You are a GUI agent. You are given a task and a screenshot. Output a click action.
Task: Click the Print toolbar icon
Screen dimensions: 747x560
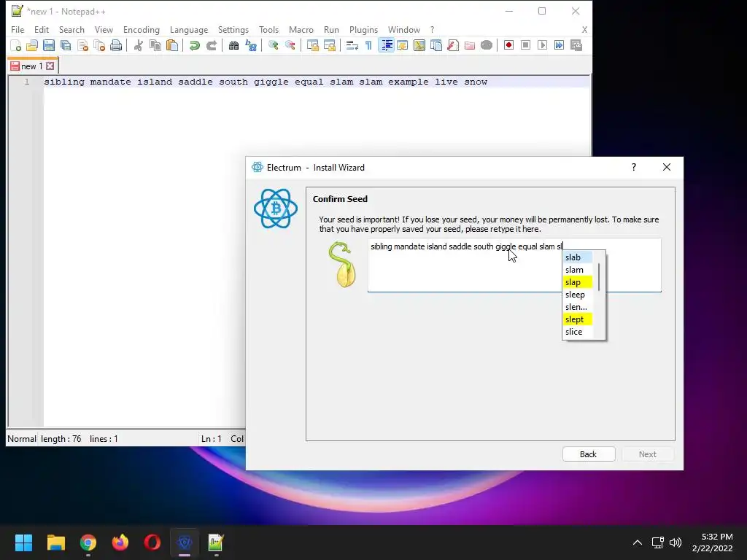[x=116, y=45]
